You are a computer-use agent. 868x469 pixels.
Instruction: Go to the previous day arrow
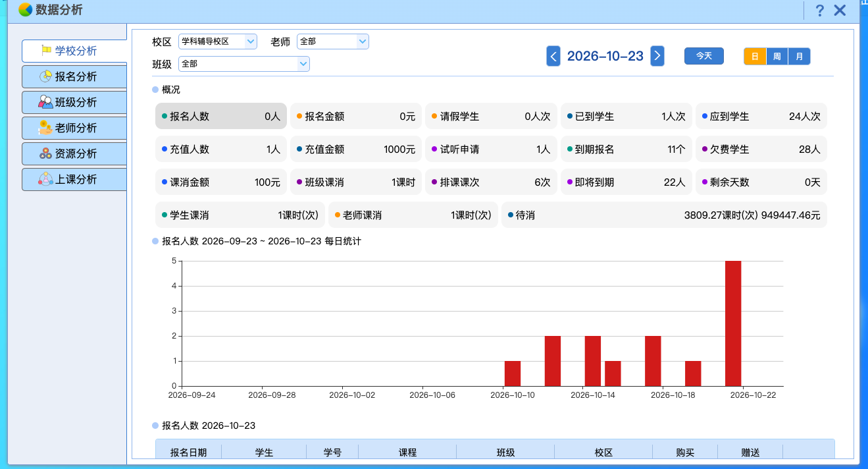(x=553, y=56)
